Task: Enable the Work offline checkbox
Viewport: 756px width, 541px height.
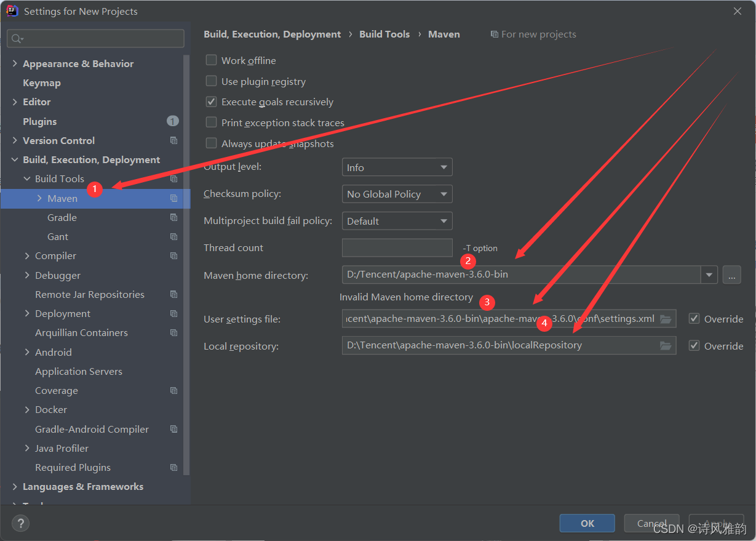Action: pos(211,60)
